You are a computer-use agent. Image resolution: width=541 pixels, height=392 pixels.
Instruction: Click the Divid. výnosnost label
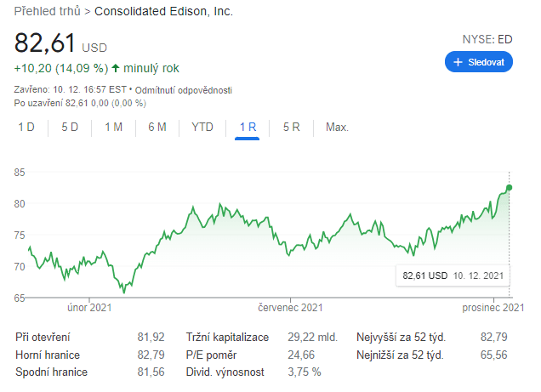[227, 372]
